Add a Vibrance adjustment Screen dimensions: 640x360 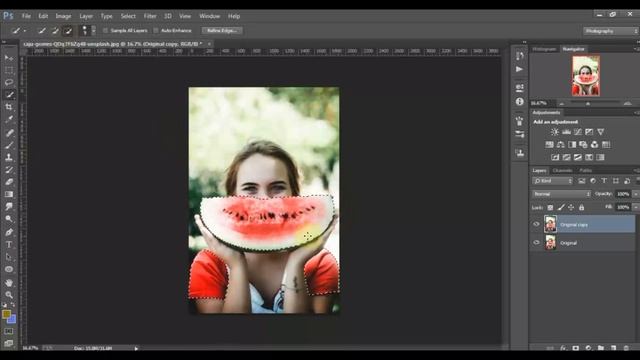pos(600,132)
